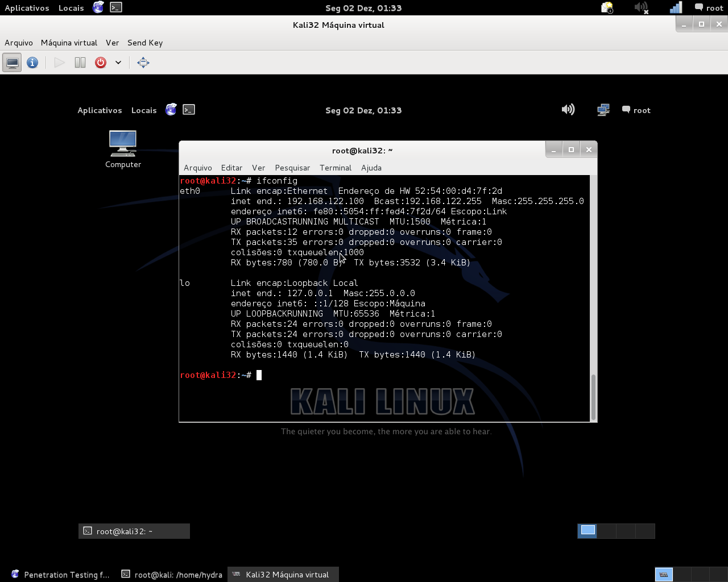Click the terminal vertical scrollbar handle
Image resolution: width=728 pixels, height=582 pixels.
tap(594, 397)
